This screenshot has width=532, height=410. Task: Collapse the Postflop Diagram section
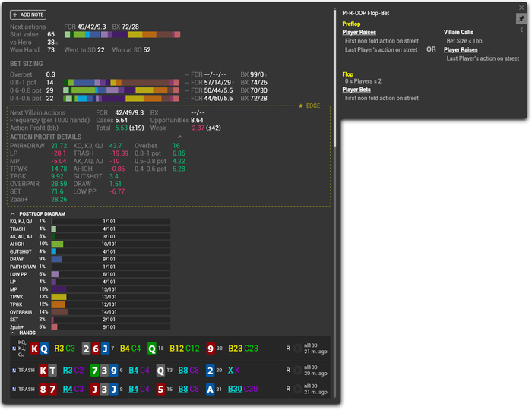coord(13,214)
